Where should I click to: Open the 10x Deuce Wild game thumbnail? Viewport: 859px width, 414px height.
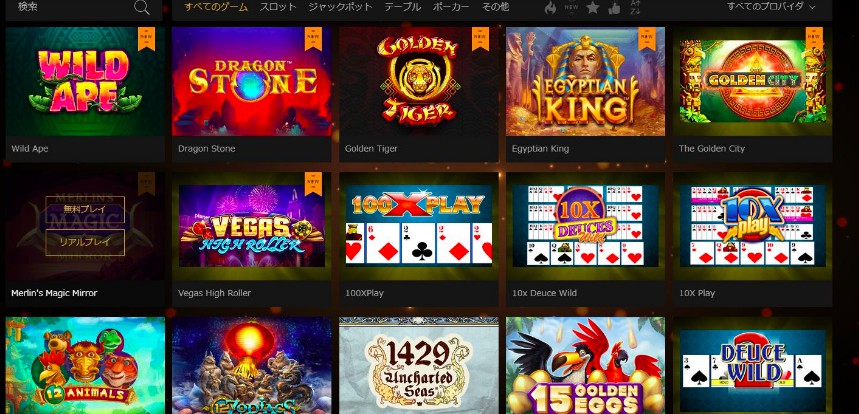coord(585,226)
